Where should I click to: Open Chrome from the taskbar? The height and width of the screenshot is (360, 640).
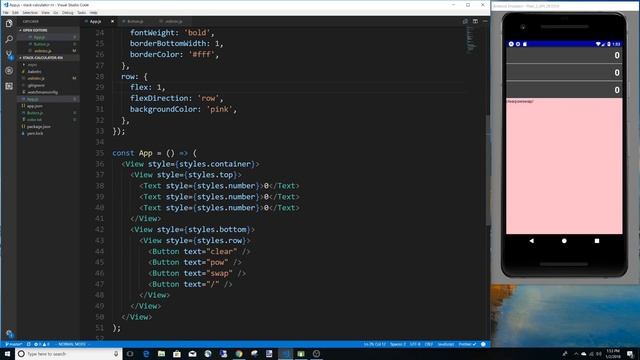[x=239, y=353]
